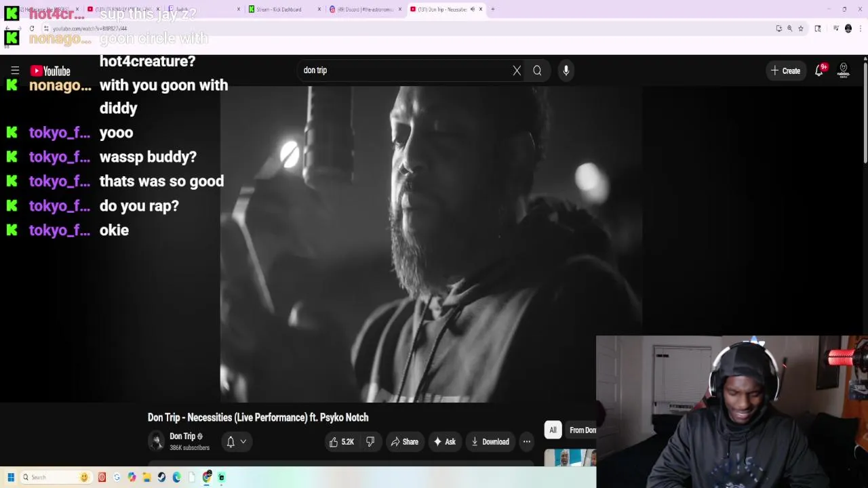The width and height of the screenshot is (868, 488).
Task: Open the Copilot taskbar icon
Action: click(x=132, y=477)
